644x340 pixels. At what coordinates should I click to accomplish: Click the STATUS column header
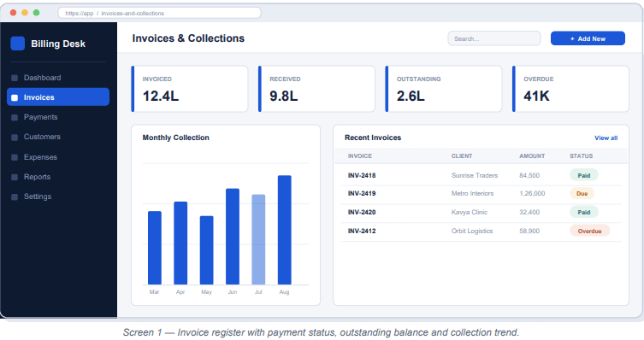click(x=582, y=156)
